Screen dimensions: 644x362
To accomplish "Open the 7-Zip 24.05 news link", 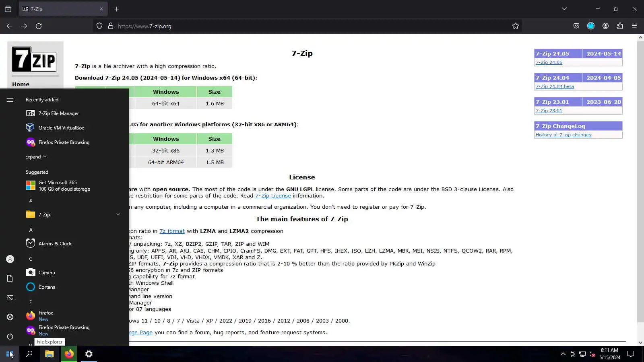I will 549,62.
